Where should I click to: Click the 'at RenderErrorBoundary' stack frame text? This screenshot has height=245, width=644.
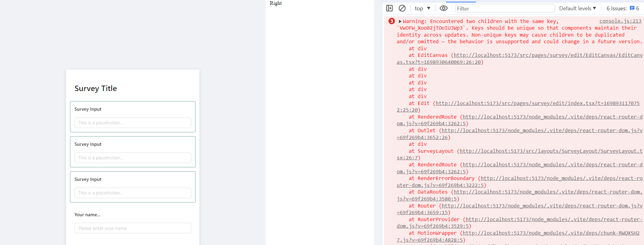coord(442,178)
